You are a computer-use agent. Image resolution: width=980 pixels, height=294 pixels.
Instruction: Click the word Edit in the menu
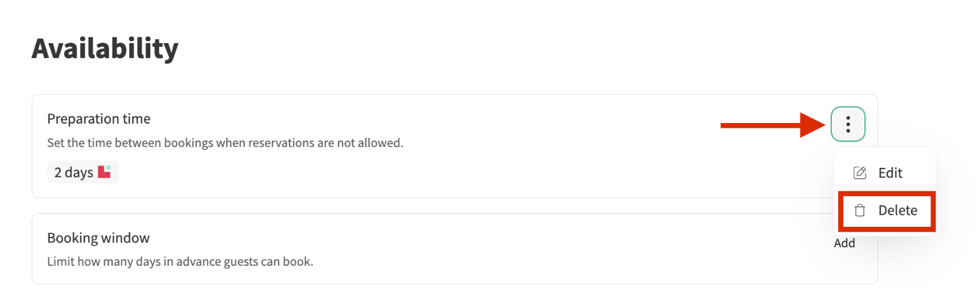(x=890, y=173)
